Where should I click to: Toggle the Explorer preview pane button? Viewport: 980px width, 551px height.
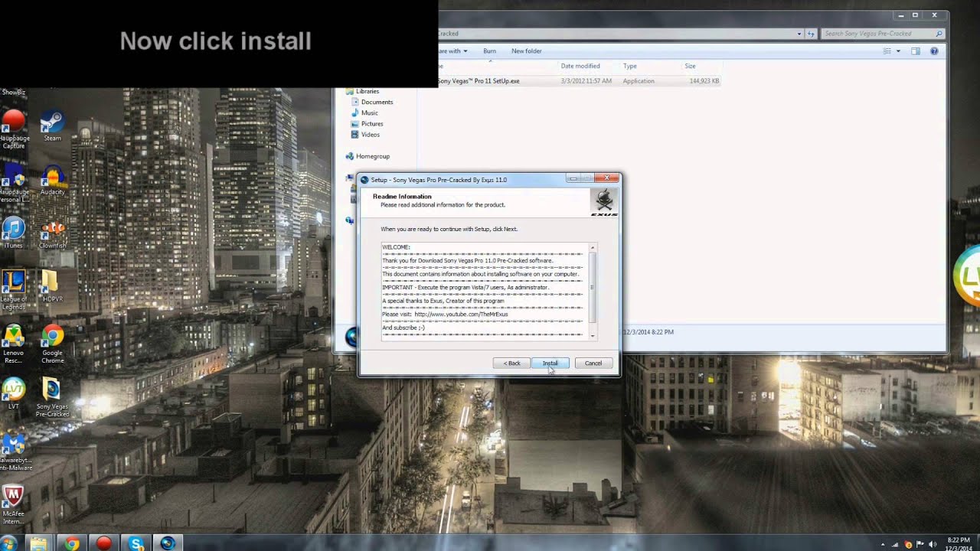click(x=916, y=51)
